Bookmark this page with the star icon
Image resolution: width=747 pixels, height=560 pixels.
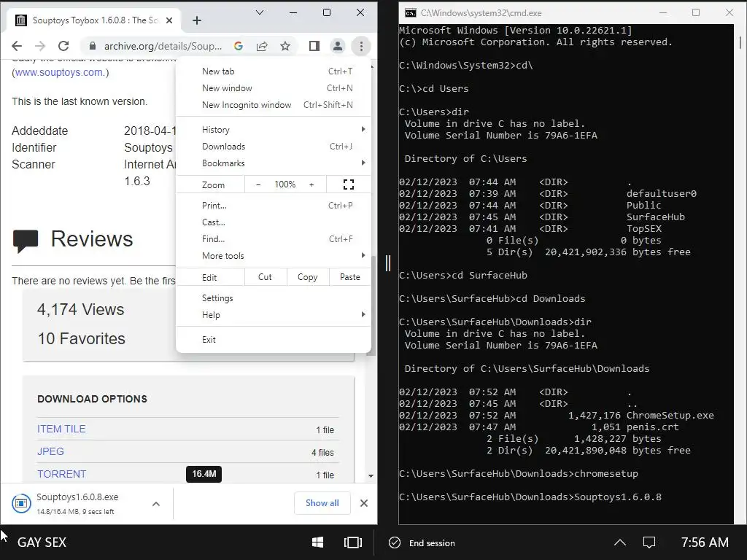pyautogui.click(x=285, y=46)
